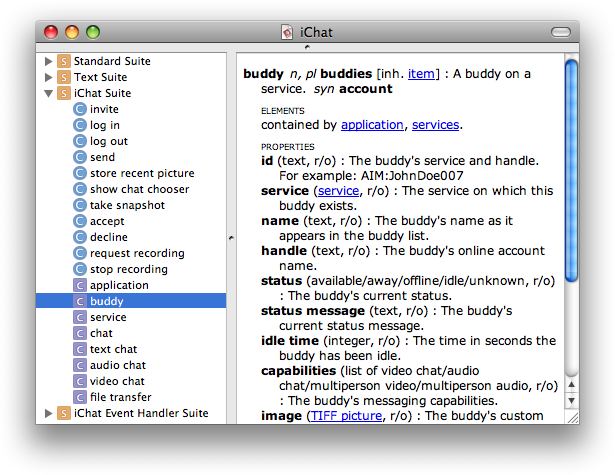Select the 'show chat chooser' label

[x=139, y=189]
